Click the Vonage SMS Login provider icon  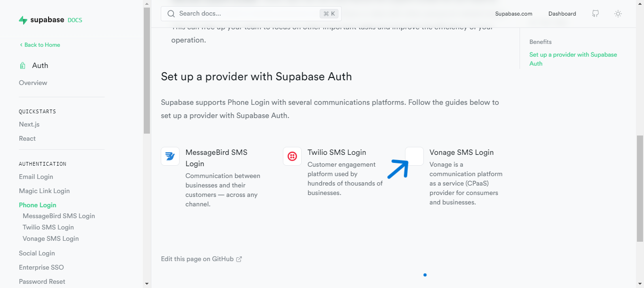(x=414, y=156)
